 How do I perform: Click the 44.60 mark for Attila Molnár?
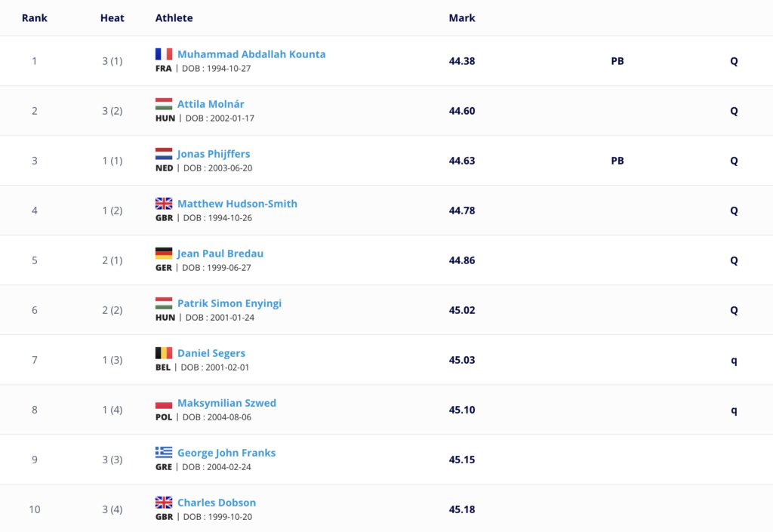(x=462, y=111)
